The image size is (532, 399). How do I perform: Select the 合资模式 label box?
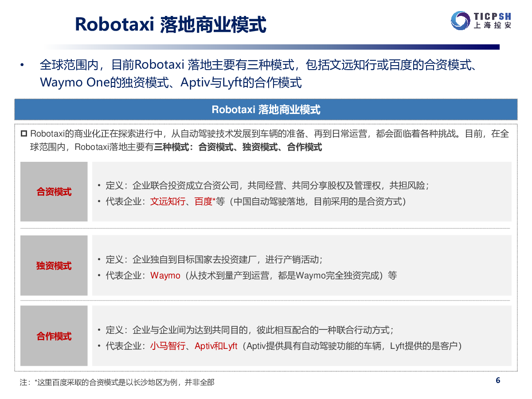[54, 192]
